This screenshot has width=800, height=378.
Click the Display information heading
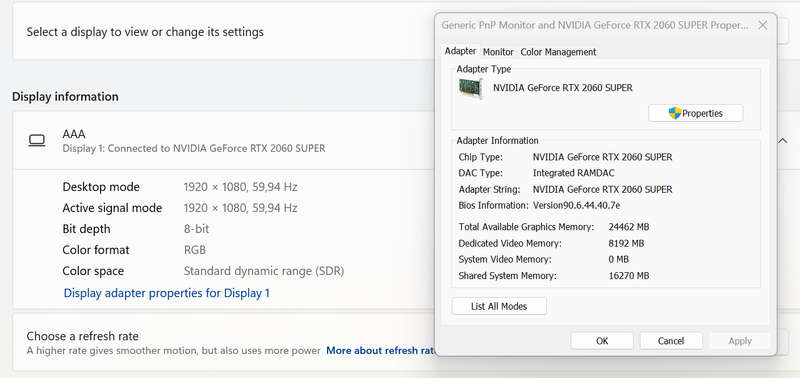65,96
